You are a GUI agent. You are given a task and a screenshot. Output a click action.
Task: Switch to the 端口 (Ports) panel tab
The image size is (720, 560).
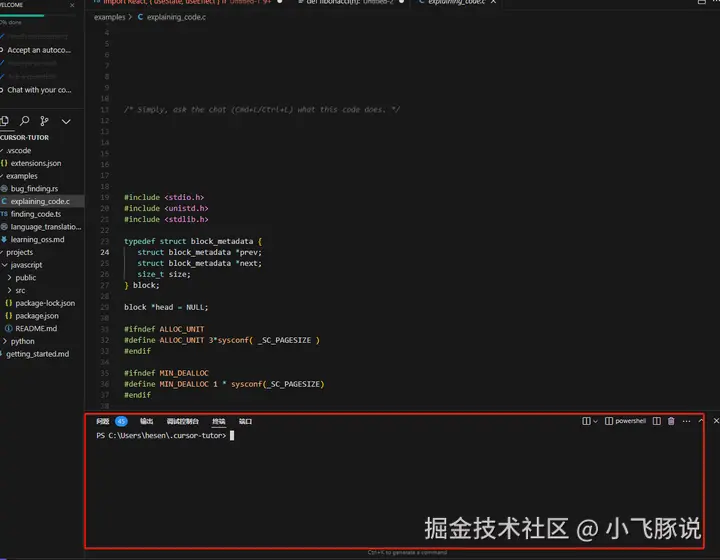[245, 421]
